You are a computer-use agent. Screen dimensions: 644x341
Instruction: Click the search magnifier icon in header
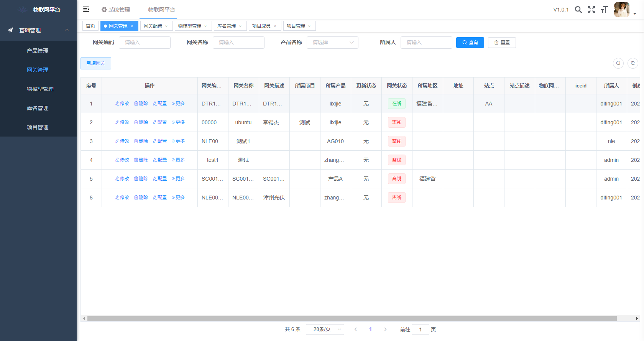(578, 10)
